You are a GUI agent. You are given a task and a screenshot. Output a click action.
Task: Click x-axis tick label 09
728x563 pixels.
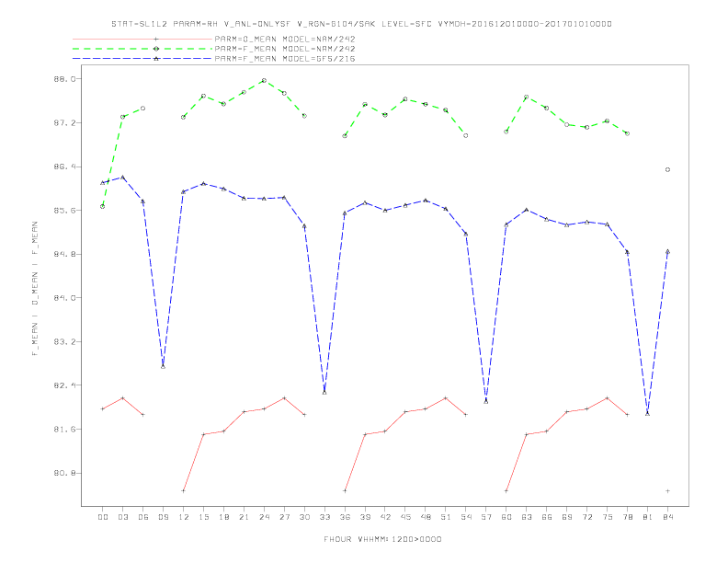[x=163, y=517]
